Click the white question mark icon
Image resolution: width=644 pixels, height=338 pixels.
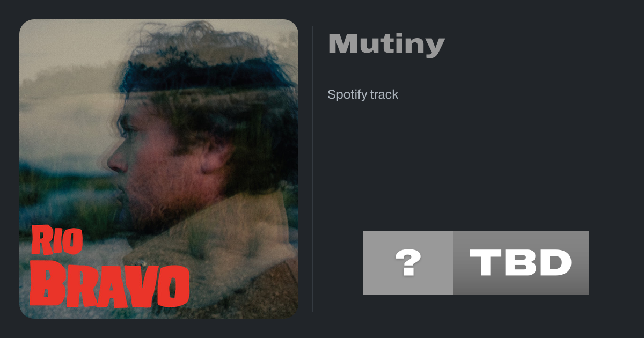[408, 263]
